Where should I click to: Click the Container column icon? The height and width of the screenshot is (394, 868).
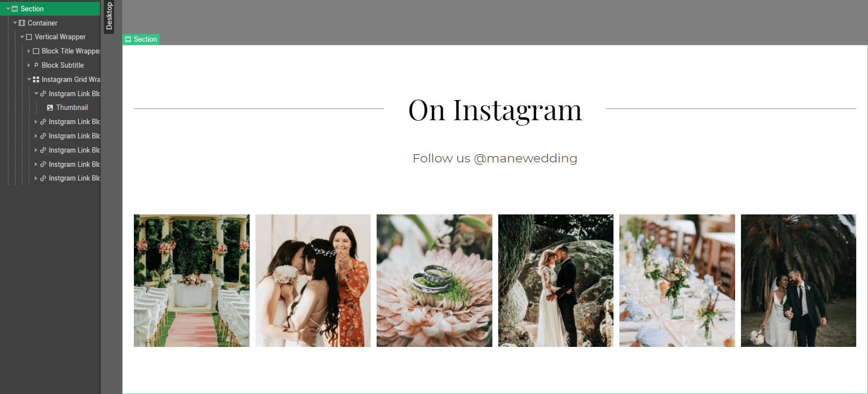(x=22, y=23)
